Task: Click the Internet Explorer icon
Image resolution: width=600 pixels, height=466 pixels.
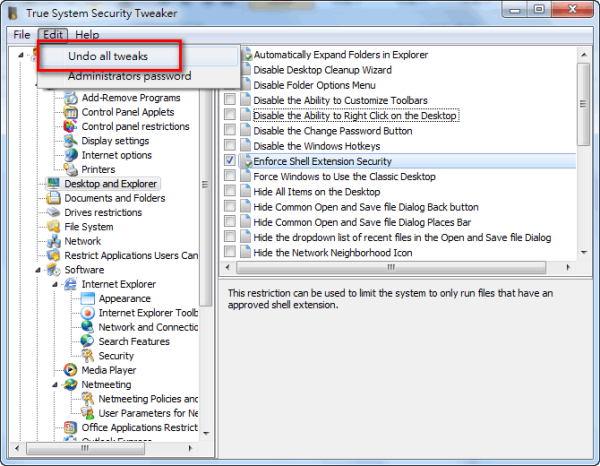Action: click(x=70, y=284)
